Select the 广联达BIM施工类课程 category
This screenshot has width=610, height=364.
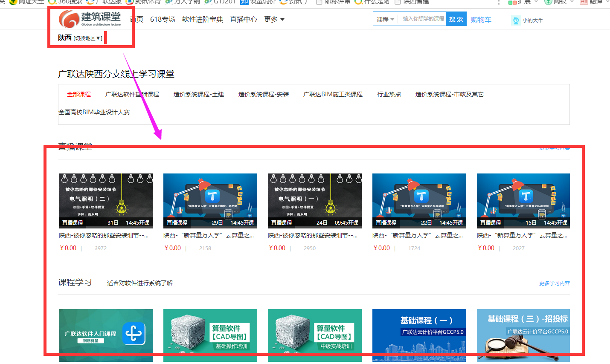[333, 94]
